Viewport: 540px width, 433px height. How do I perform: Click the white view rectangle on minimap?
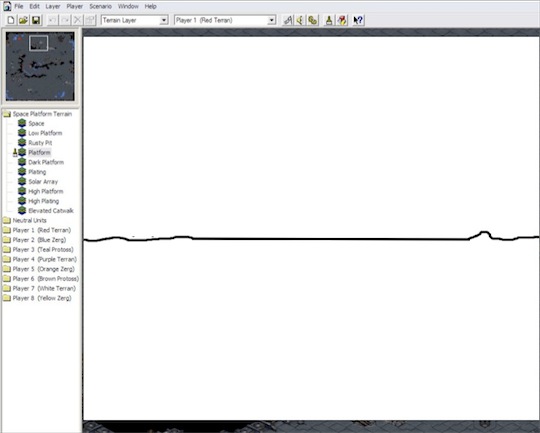click(39, 43)
